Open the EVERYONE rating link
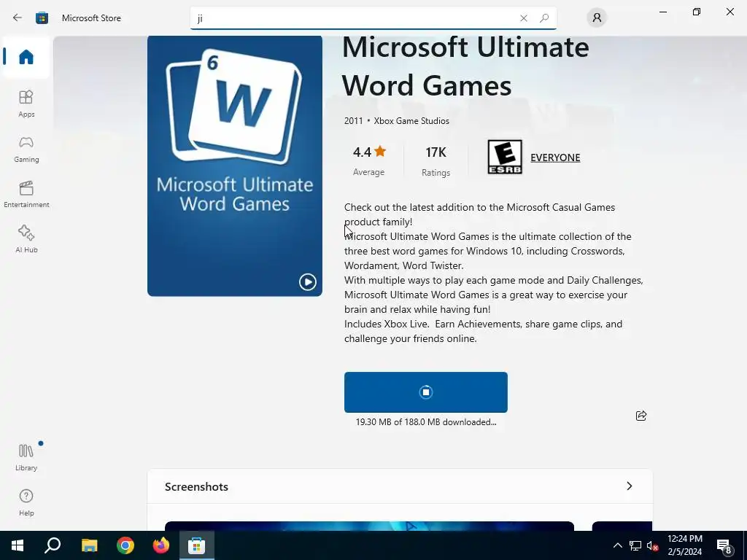This screenshot has height=560, width=747. [x=555, y=157]
